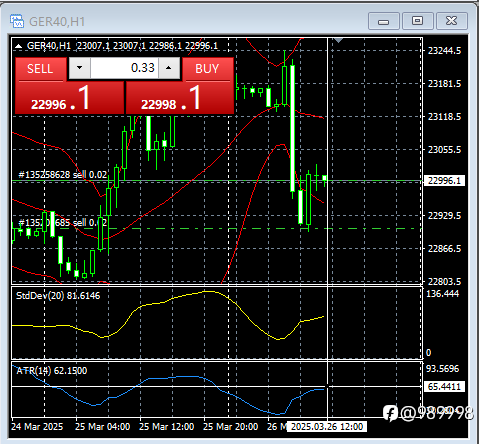479x444 pixels.
Task: Click the crosshair date label 2025.03.26 12:00
Action: (327, 427)
